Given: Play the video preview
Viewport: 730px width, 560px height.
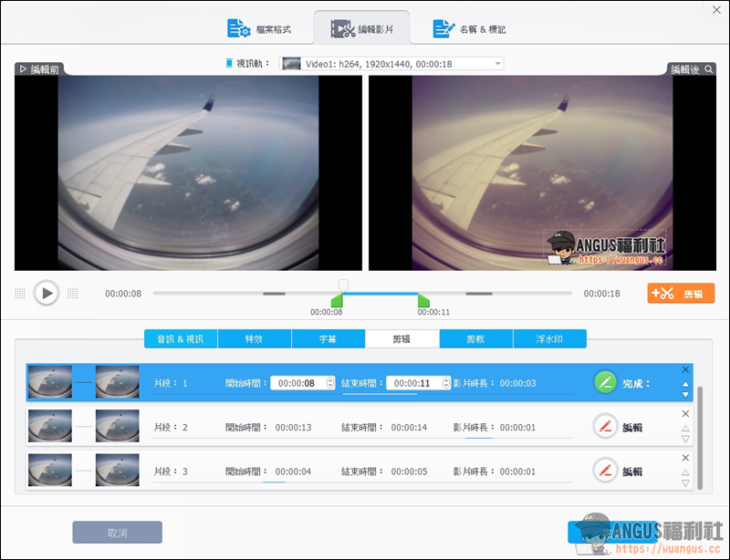Looking at the screenshot, I should [x=47, y=294].
